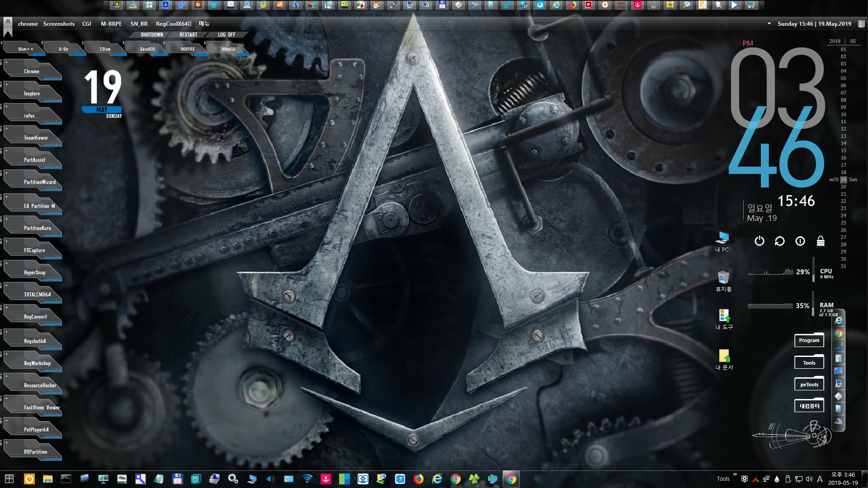Click the gears icon at top dock's right end
Image resolution: width=868 pixels, height=488 pixels.
(x=751, y=5)
